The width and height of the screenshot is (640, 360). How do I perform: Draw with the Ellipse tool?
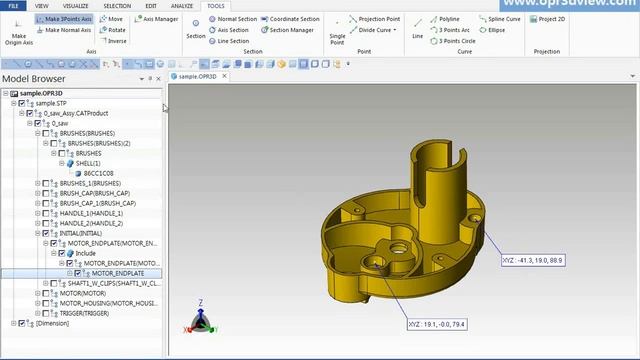pyautogui.click(x=492, y=30)
